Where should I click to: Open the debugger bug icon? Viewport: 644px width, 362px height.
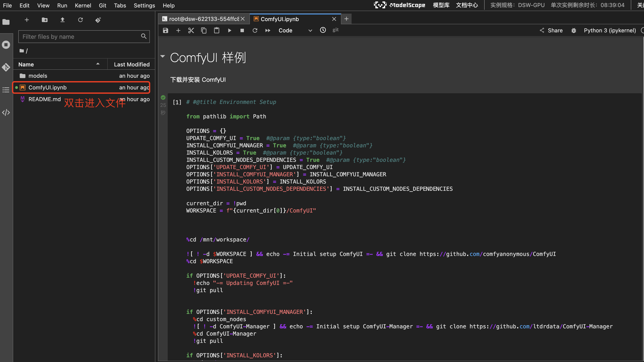pos(574,30)
